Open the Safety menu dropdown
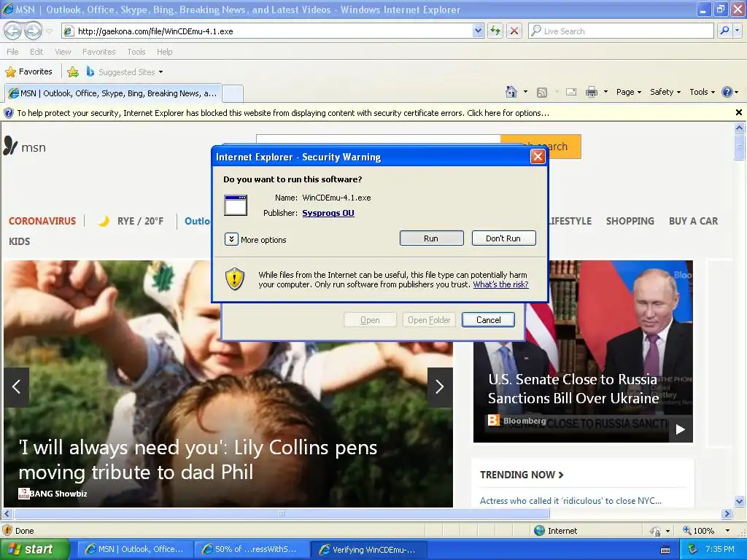 coord(665,92)
